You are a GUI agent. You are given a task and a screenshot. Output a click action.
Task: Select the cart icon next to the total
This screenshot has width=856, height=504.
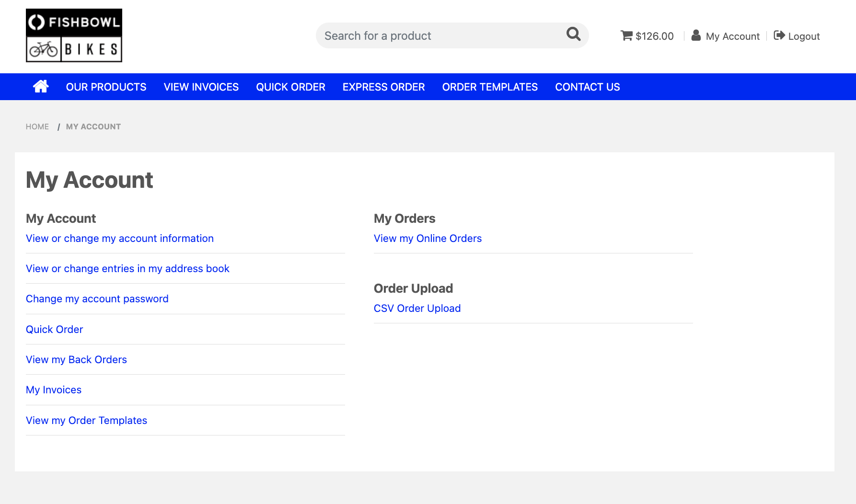625,35
